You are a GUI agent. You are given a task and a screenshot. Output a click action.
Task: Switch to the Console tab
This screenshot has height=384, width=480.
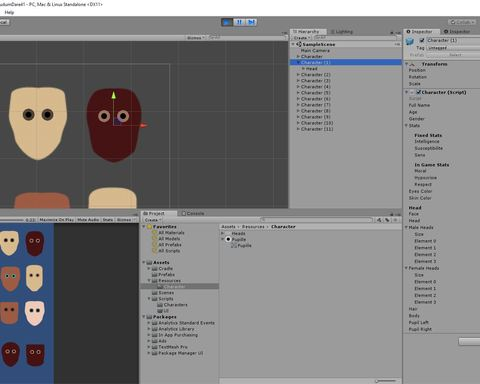click(x=193, y=213)
